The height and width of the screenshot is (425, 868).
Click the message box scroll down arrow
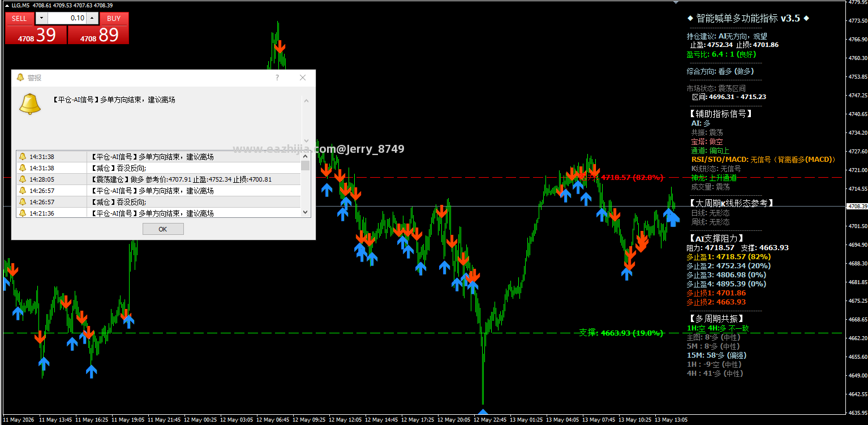[x=306, y=141]
